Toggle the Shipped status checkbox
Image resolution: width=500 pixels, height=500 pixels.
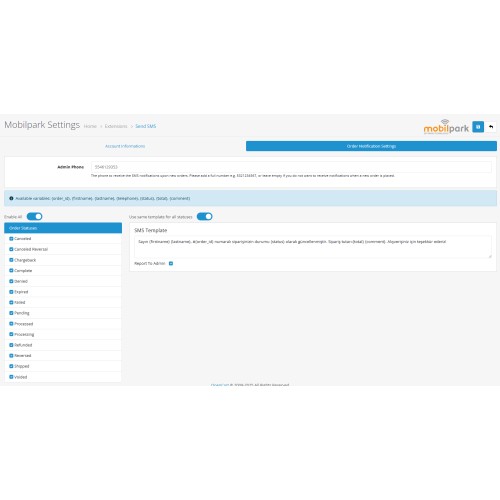(x=11, y=366)
